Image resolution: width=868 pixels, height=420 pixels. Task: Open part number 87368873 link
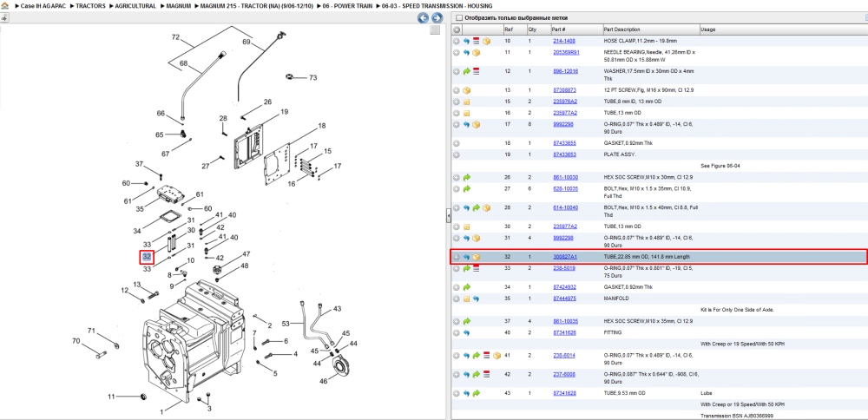[564, 90]
